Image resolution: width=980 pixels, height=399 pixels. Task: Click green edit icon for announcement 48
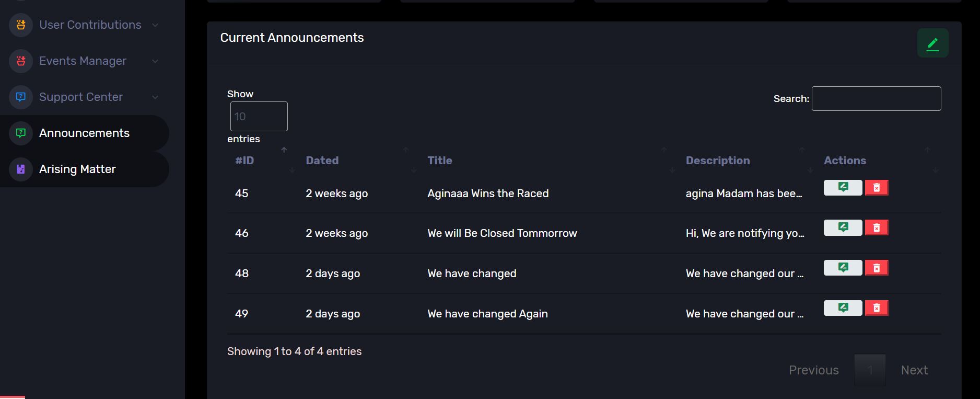(843, 268)
